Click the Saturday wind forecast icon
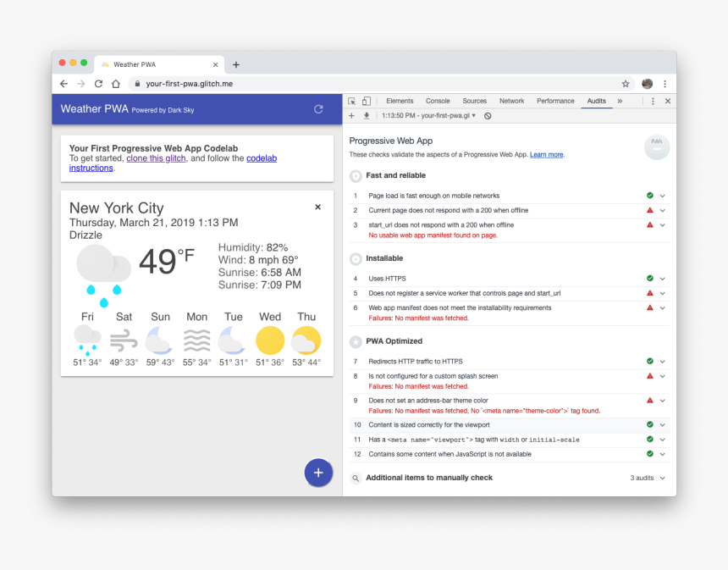Viewport: 728px width, 570px height. 124,340
